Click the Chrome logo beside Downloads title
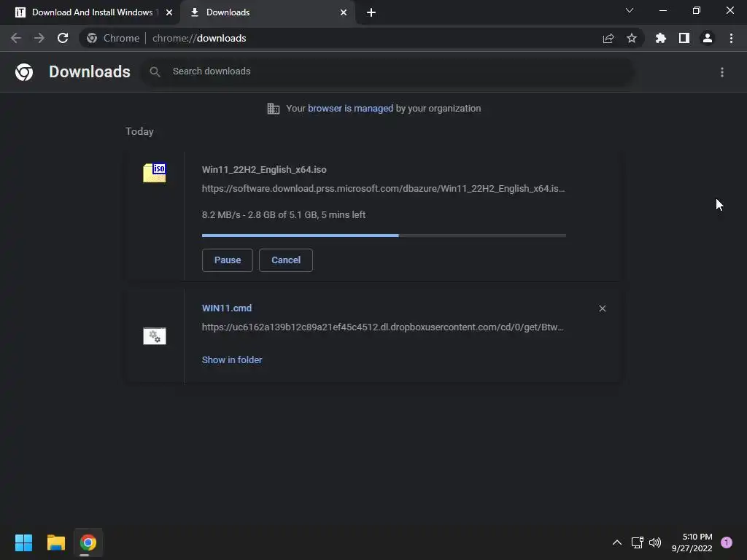 (24, 72)
